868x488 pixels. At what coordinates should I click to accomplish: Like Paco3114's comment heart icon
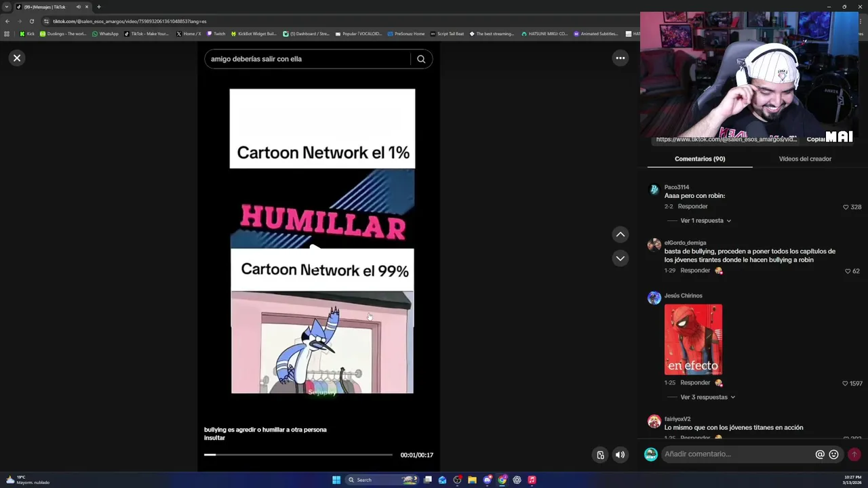846,207
